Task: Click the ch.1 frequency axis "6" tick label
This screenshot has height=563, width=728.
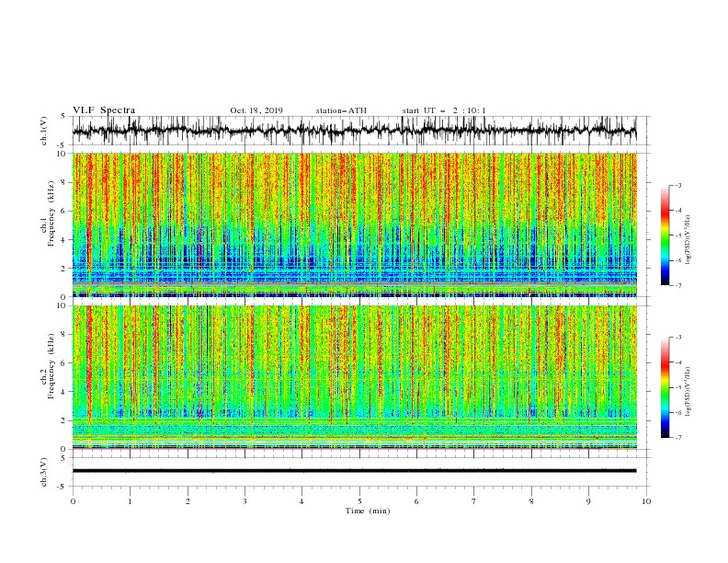Action: coord(64,211)
